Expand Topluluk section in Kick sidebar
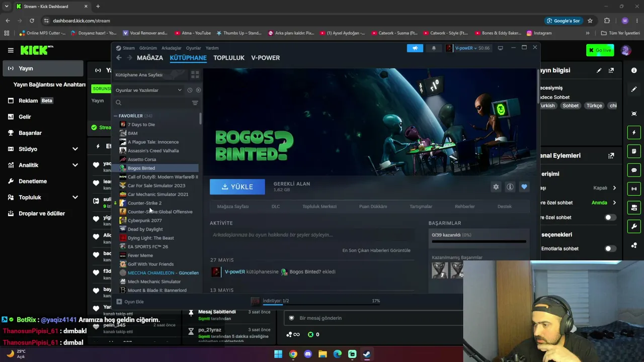644x362 pixels. coord(75,197)
